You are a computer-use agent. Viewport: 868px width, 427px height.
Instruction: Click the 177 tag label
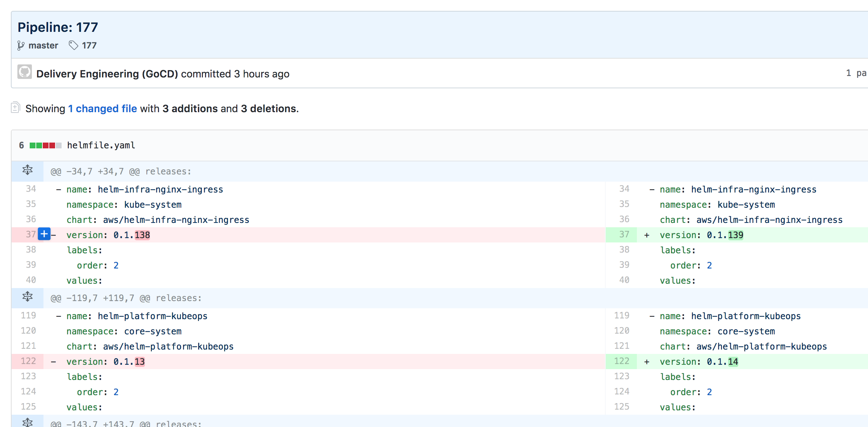pos(89,45)
